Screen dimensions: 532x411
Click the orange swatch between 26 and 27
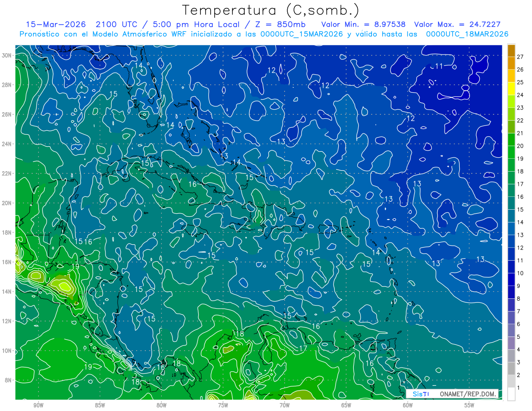pos(511,63)
